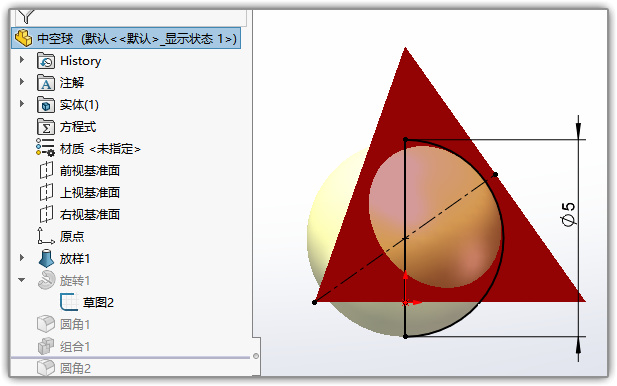Click the 实体(1) solid bodies icon

(x=46, y=105)
